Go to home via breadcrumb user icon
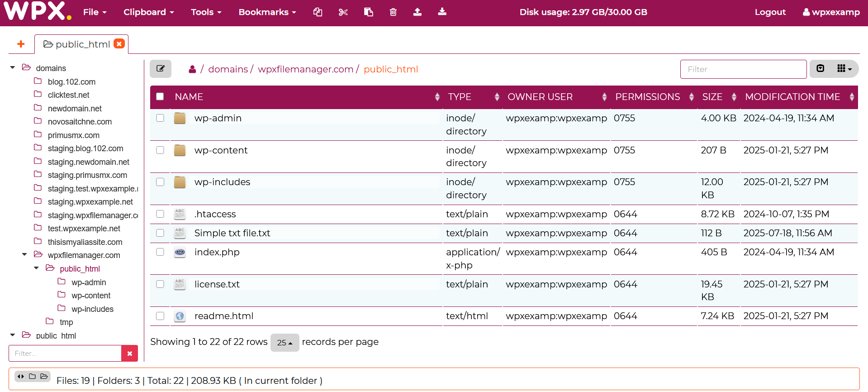This screenshot has width=868, height=392. (192, 69)
